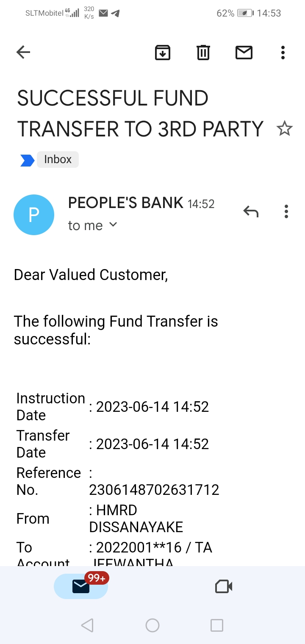
Task: Toggle the blue importance marker
Action: click(x=27, y=160)
